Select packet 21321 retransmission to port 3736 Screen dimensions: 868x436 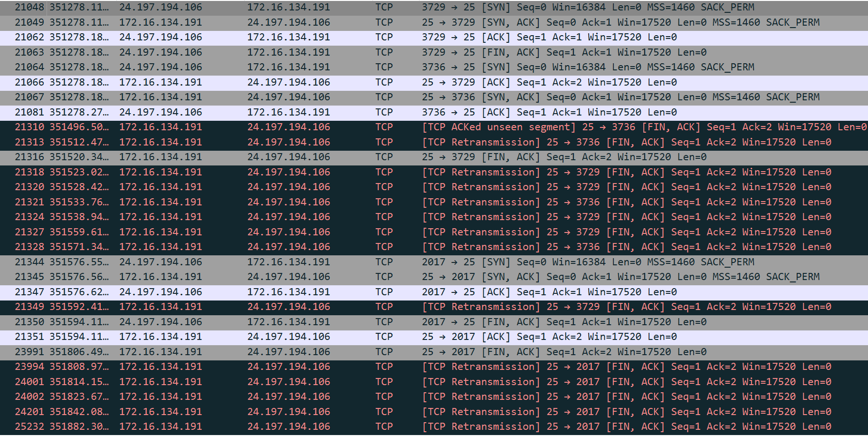click(434, 202)
